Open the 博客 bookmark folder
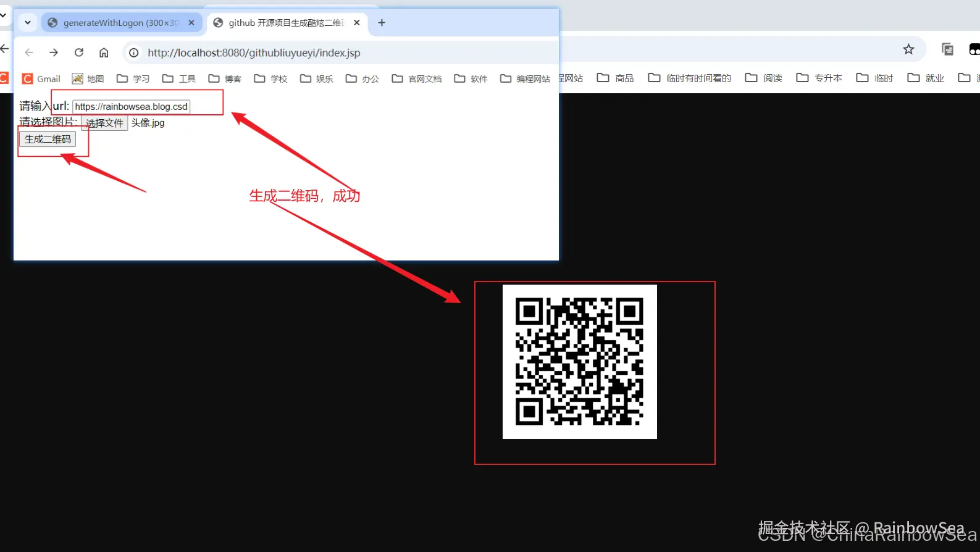Image resolution: width=980 pixels, height=552 pixels. tap(225, 78)
